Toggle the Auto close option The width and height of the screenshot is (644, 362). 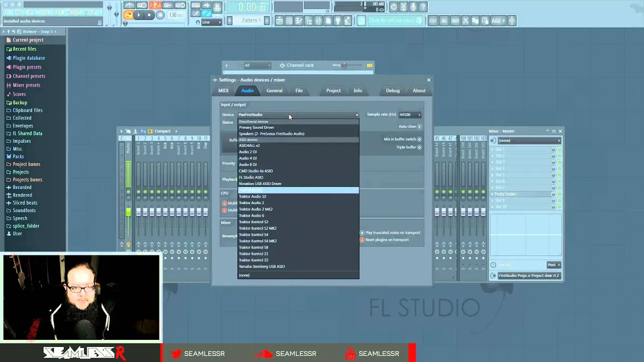[420, 127]
